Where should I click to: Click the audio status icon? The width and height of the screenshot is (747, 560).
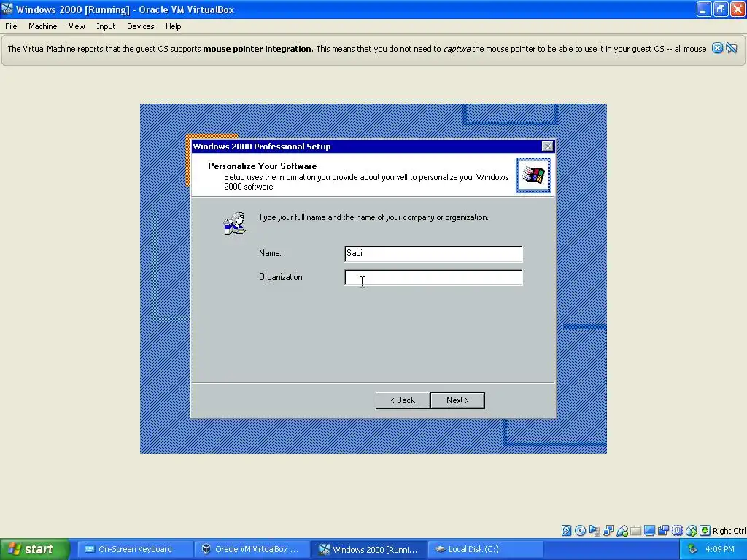tap(594, 531)
